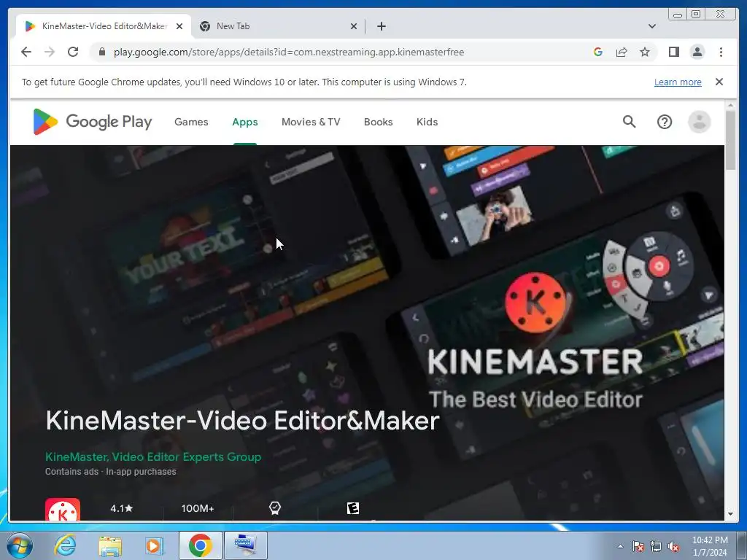The image size is (747, 560).
Task: Click the Contains ads · In-app purchases text
Action: click(x=111, y=472)
